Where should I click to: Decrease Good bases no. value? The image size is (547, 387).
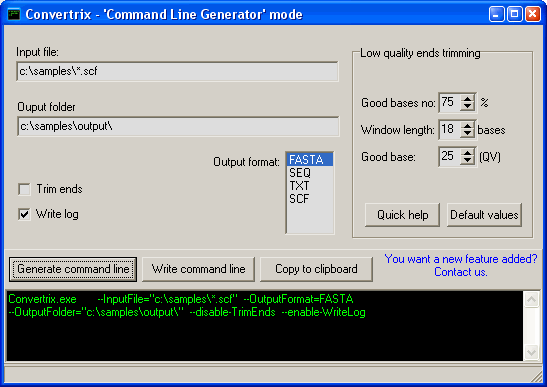[x=467, y=106]
